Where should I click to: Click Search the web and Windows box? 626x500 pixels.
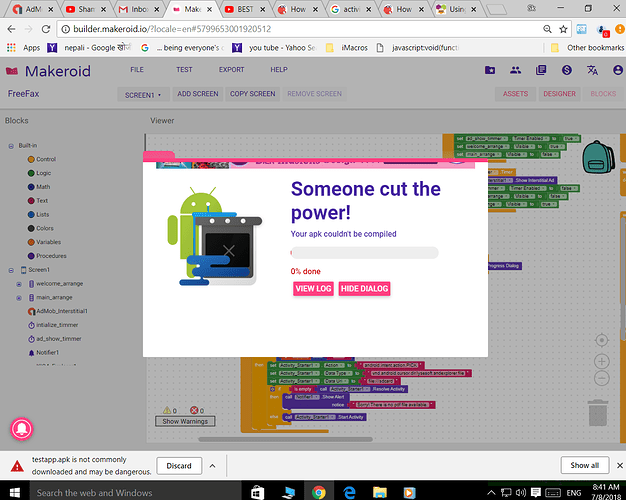(110, 492)
